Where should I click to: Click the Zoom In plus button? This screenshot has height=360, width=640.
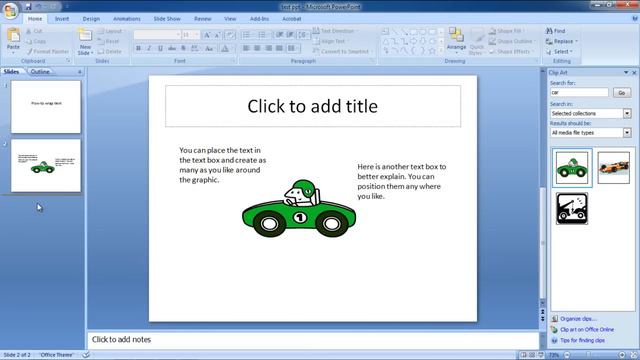622,355
